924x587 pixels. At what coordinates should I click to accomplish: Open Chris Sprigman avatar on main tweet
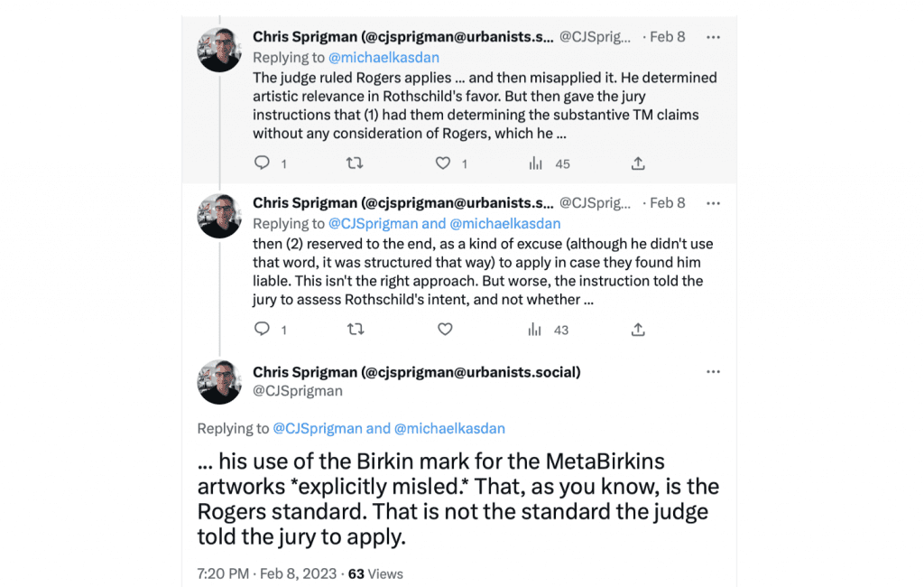click(x=219, y=382)
